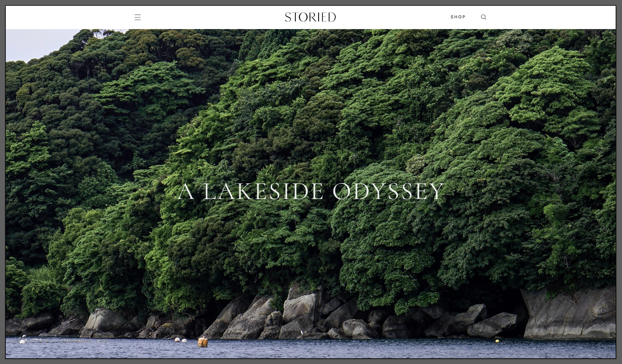The image size is (622, 364).
Task: Click the letter A starting the hero title
Action: [186, 192]
